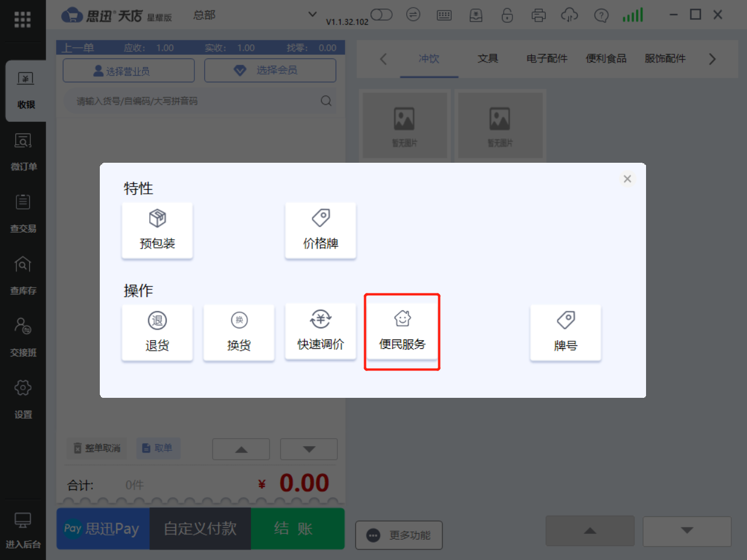The height and width of the screenshot is (560, 747).
Task: Expand the 总部 store selector dropdown
Action: (x=312, y=14)
